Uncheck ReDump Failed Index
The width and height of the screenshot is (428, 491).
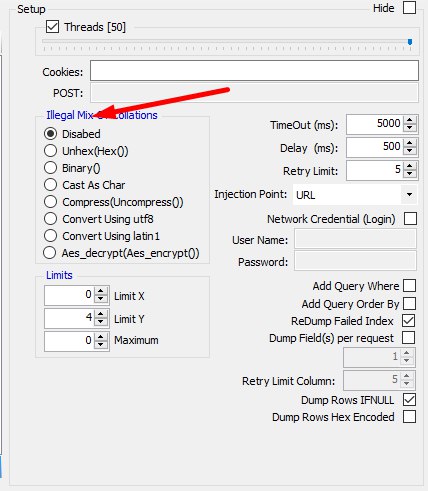[x=409, y=321]
